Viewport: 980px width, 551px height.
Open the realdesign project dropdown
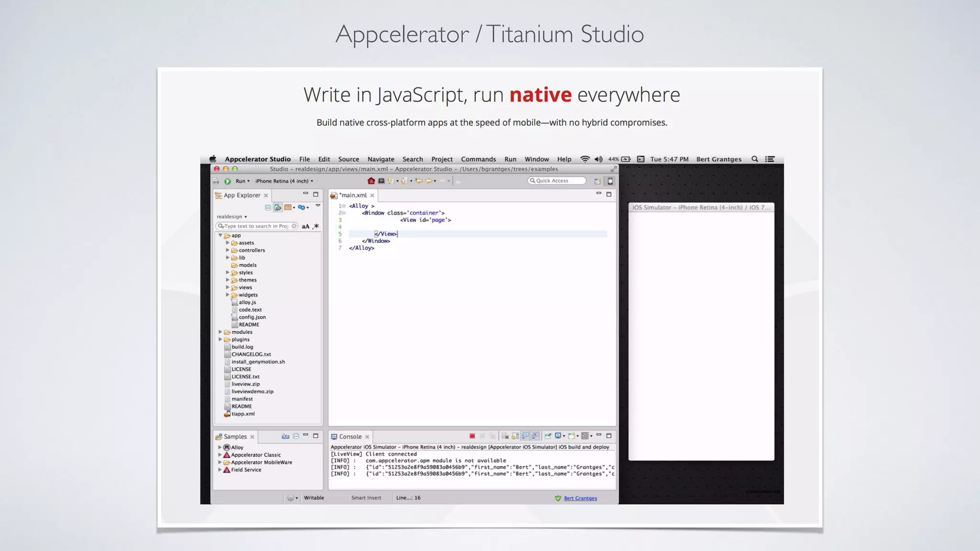click(232, 217)
